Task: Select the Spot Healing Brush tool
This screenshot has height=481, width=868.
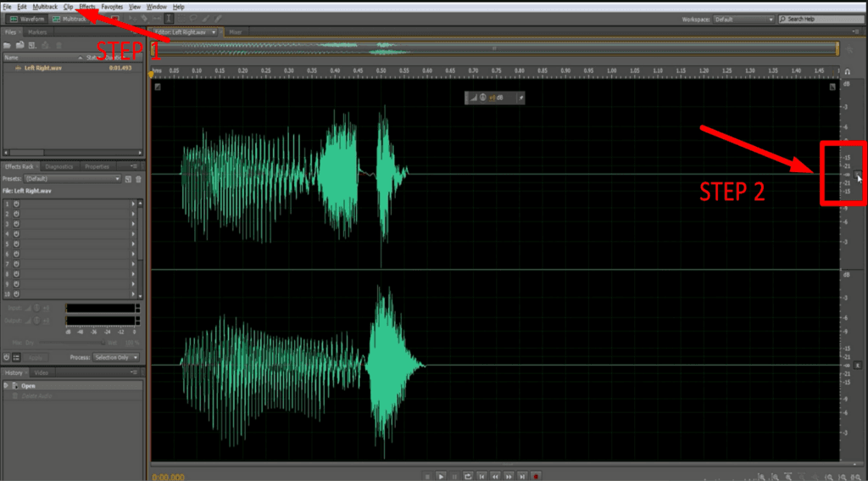Action: pos(218,19)
